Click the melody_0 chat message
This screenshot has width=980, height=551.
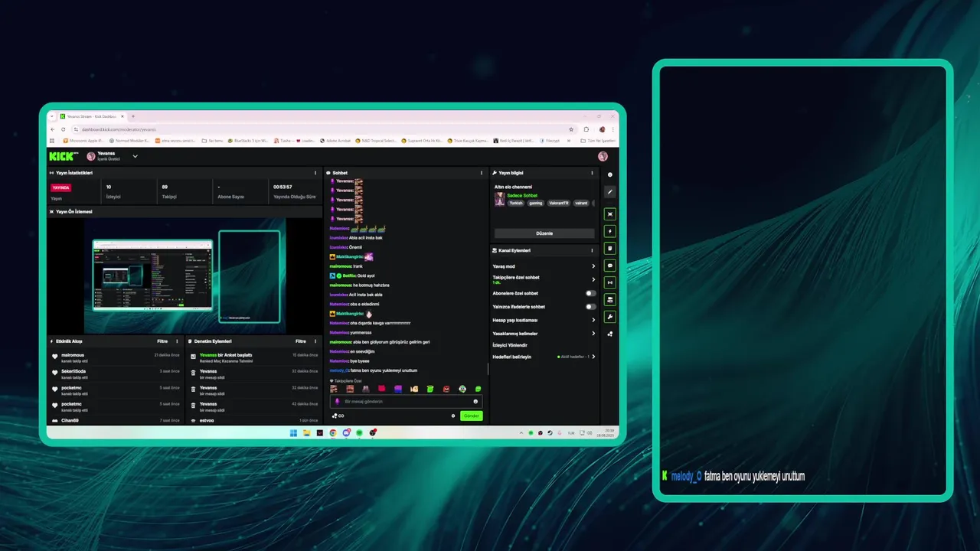[x=374, y=370]
